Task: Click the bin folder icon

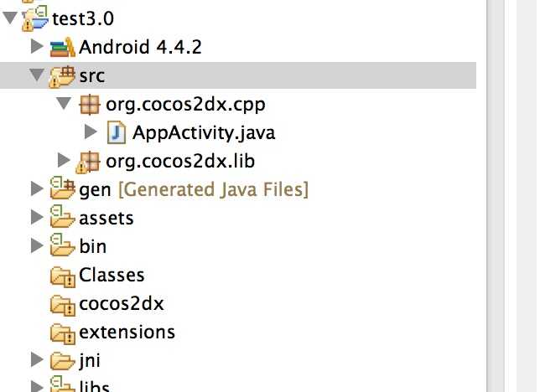Action: coord(62,245)
